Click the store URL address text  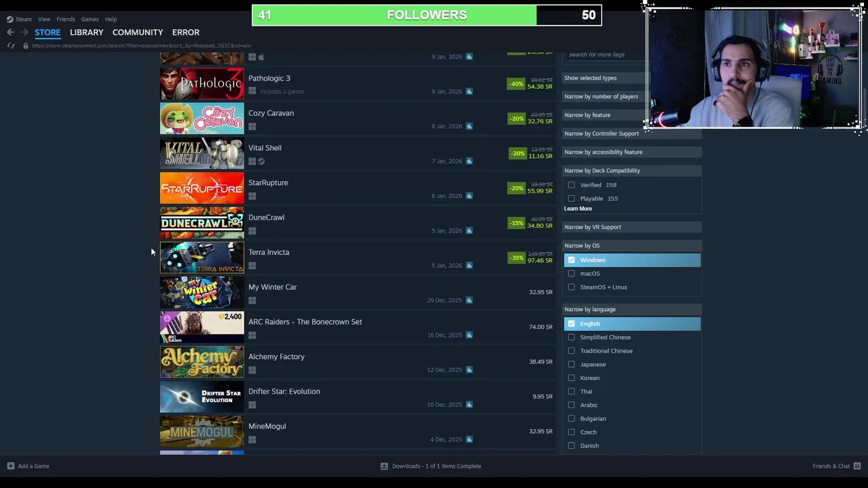141,45
